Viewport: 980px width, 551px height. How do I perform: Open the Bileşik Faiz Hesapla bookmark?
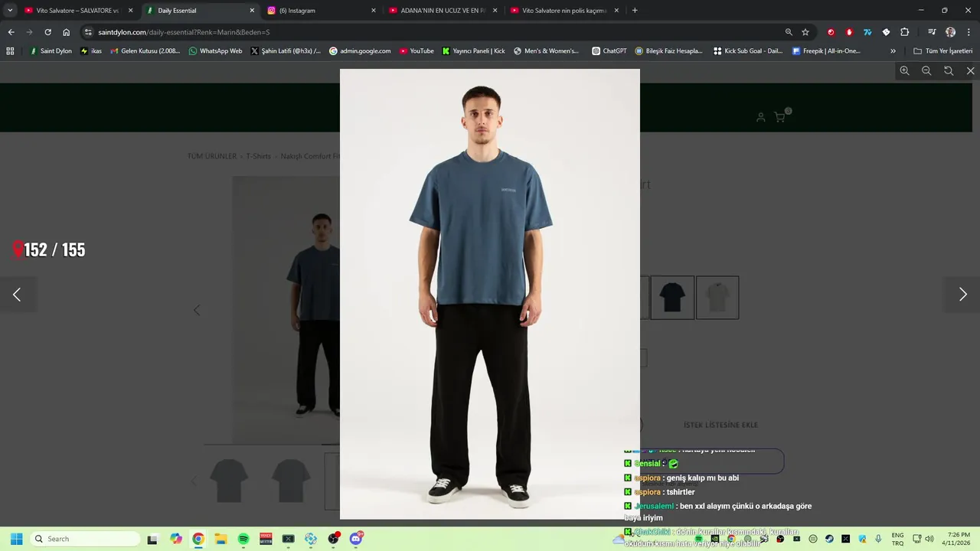(x=668, y=51)
